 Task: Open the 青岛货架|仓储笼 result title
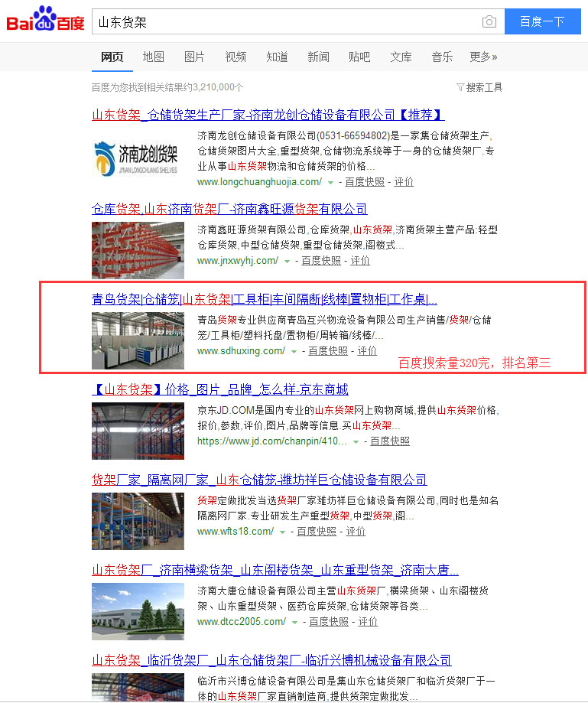coord(265,299)
